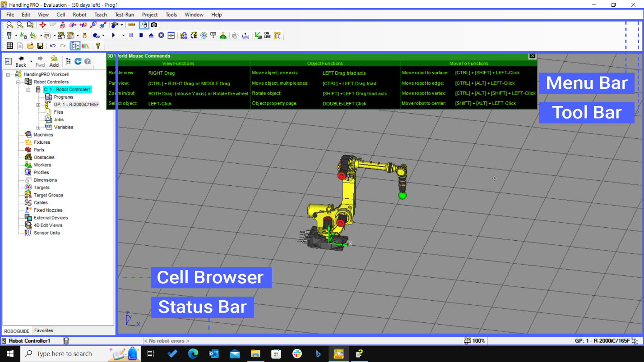
Task: Click the Save floppy disk icon
Action: (x=40, y=46)
